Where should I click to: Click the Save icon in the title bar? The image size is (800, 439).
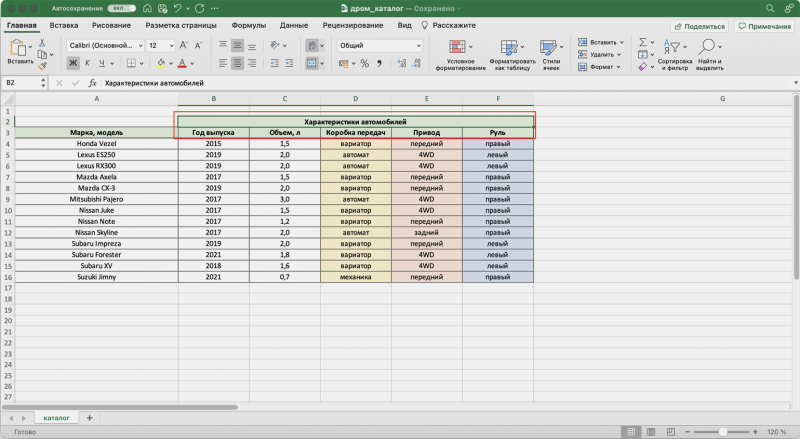click(162, 8)
